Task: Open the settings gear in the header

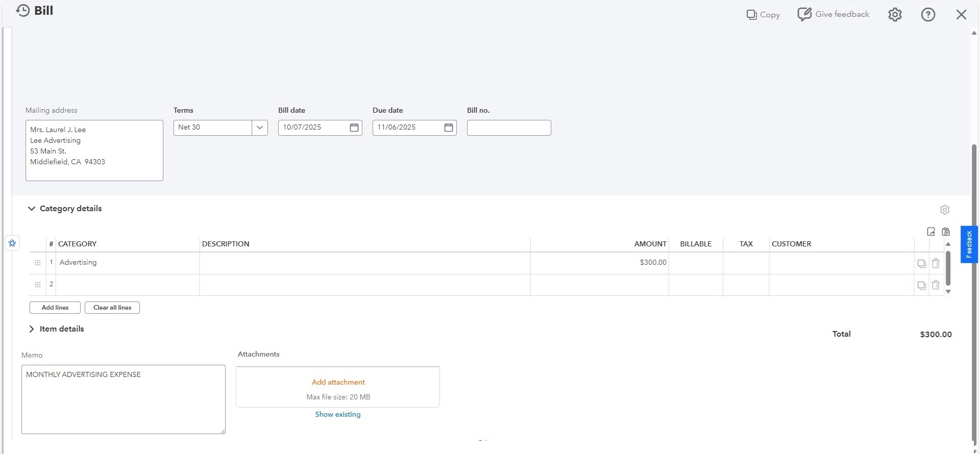Action: [x=895, y=15]
